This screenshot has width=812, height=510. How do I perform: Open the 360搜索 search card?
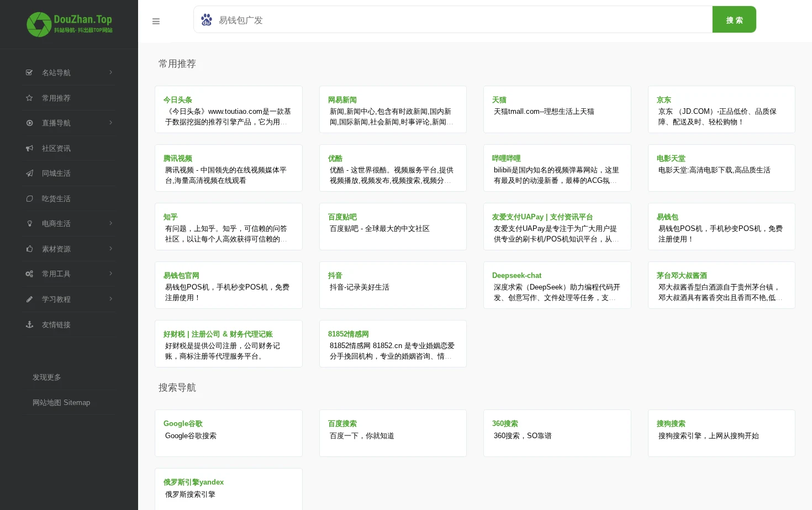tap(557, 433)
